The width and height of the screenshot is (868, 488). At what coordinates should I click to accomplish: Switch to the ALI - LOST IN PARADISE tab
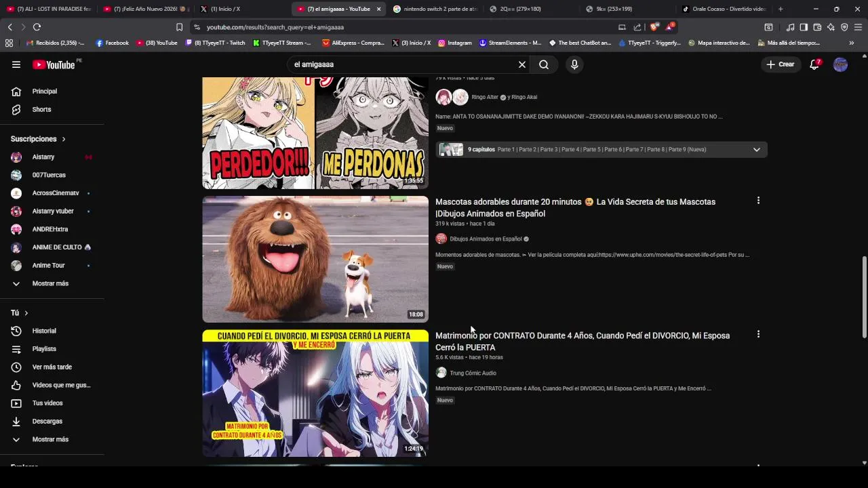[49, 9]
